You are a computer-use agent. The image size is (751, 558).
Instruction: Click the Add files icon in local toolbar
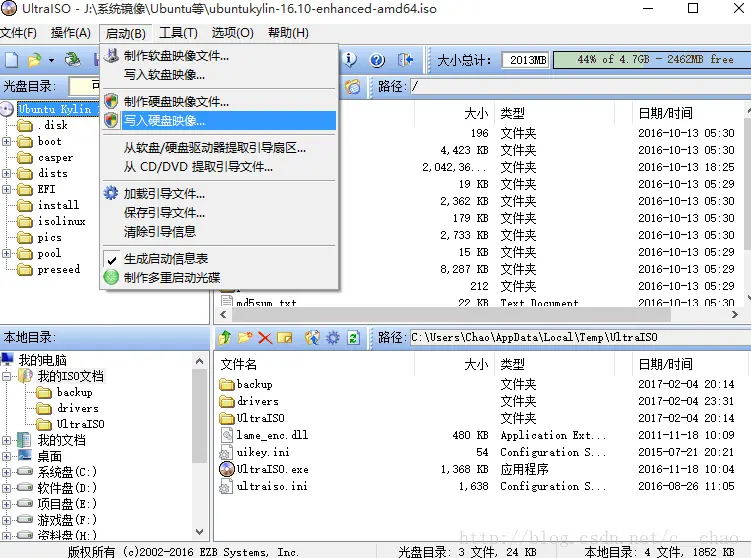[312, 338]
